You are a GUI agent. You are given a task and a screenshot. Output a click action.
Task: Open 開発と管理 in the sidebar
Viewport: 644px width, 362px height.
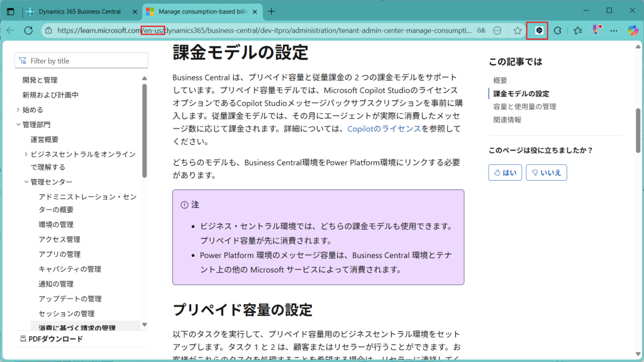pos(40,80)
